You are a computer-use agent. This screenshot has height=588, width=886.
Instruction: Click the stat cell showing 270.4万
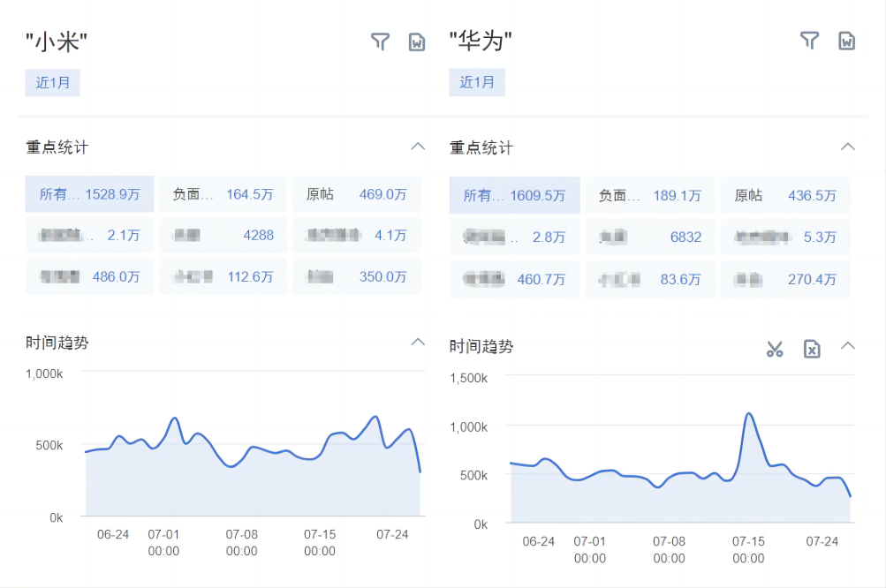tap(784, 279)
